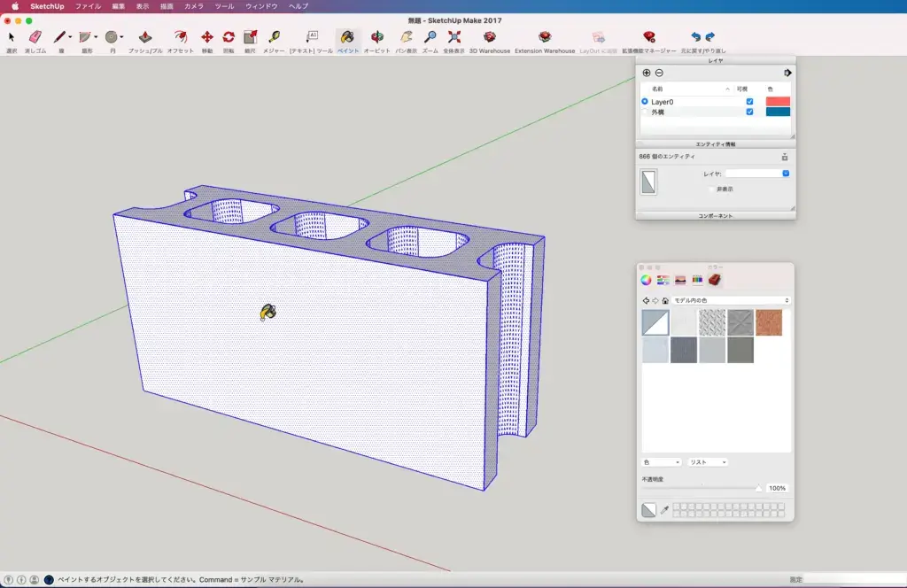Toggle the 非表示 hidden checkbox

click(712, 189)
